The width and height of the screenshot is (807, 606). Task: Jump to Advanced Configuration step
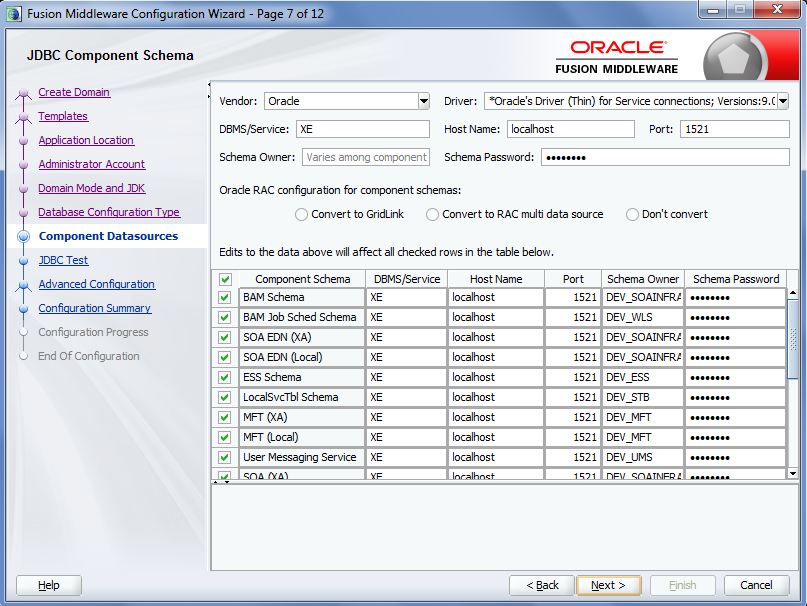coord(97,284)
